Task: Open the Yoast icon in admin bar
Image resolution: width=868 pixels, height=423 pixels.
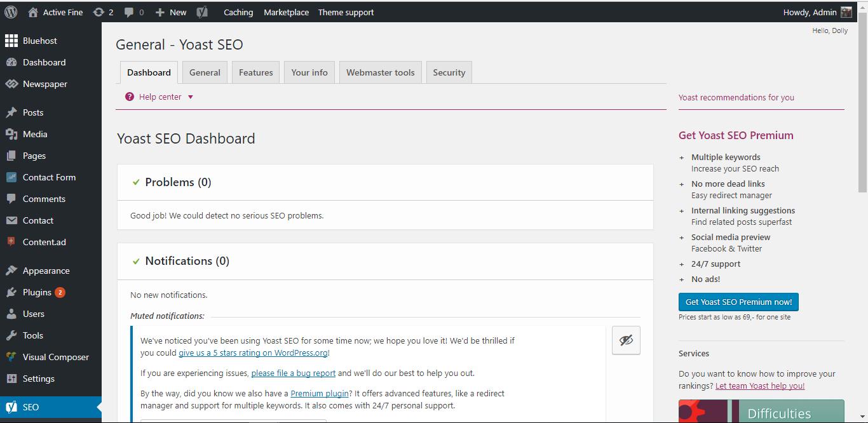Action: (202, 12)
